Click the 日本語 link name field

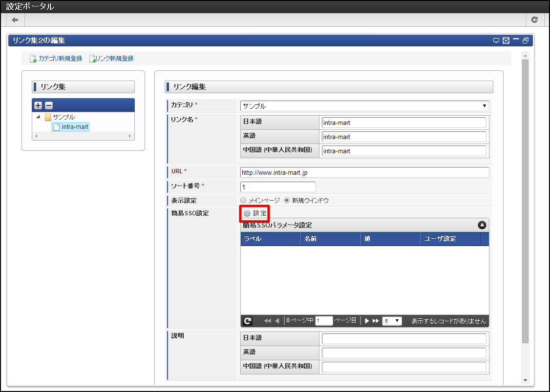(404, 123)
